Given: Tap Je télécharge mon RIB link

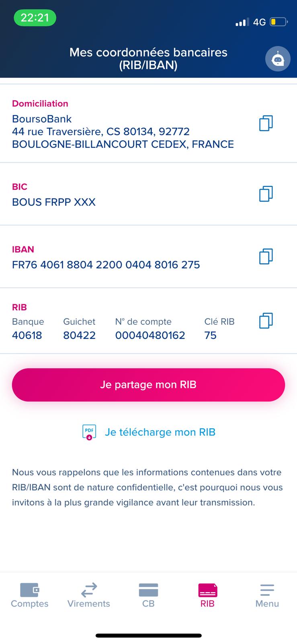Looking at the screenshot, I should 160,432.
